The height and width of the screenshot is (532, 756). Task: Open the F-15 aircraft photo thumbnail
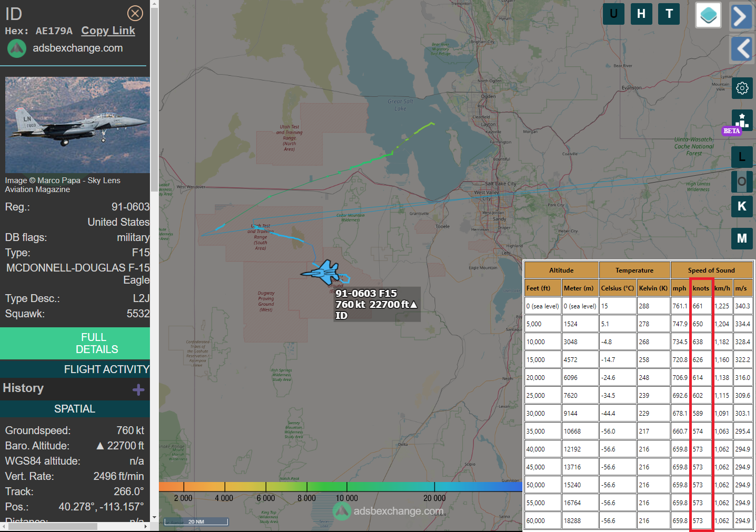point(77,125)
